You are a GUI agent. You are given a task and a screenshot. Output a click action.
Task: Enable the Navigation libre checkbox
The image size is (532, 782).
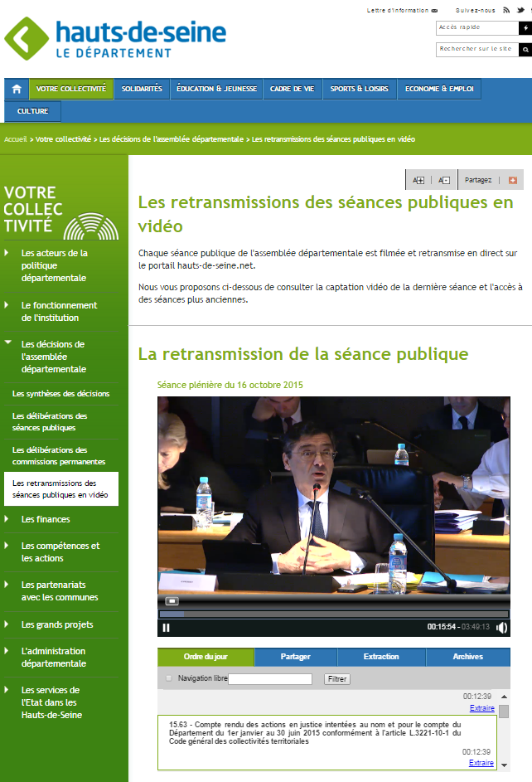[x=169, y=678]
